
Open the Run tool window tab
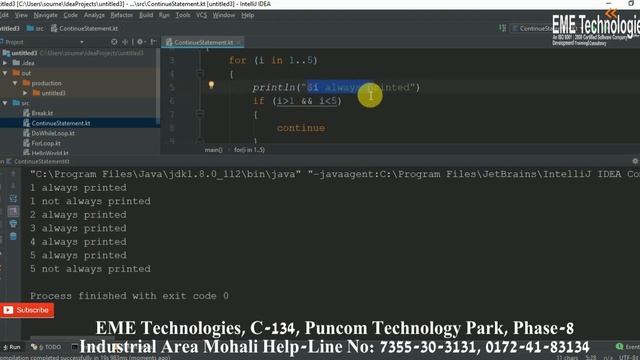click(12, 347)
